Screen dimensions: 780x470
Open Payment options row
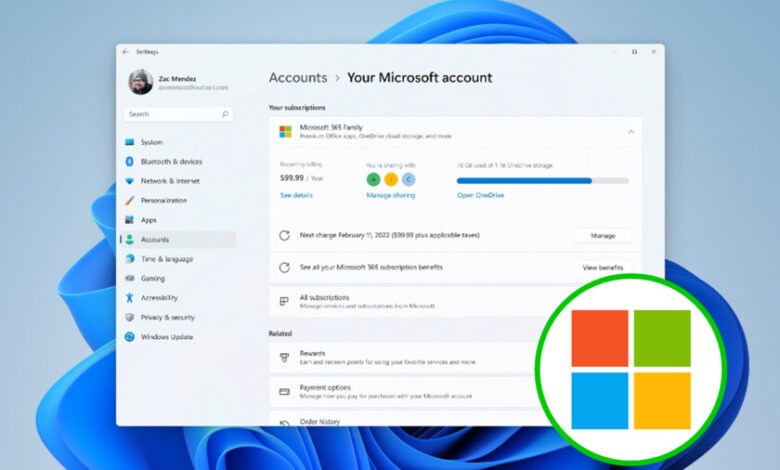[455, 392]
